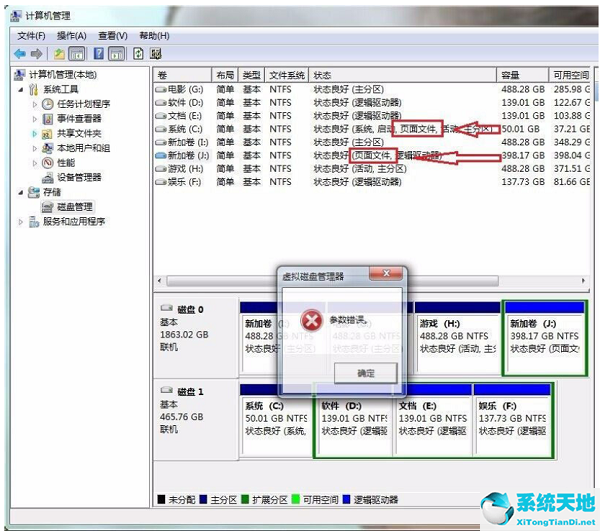Click the blue Help question mark icon
This screenshot has height=531, width=600.
pyautogui.click(x=99, y=54)
